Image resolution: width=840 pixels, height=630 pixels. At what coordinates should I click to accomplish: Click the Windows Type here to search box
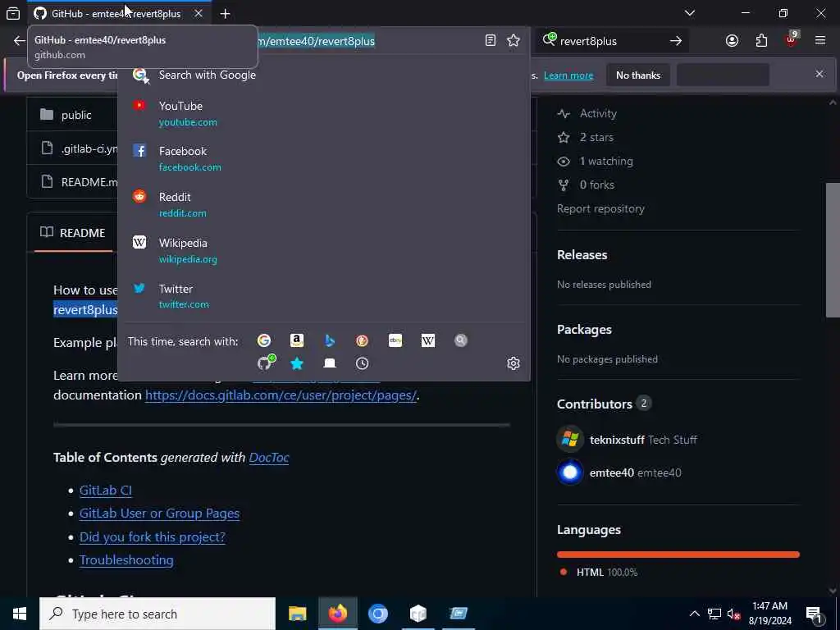(x=157, y=614)
